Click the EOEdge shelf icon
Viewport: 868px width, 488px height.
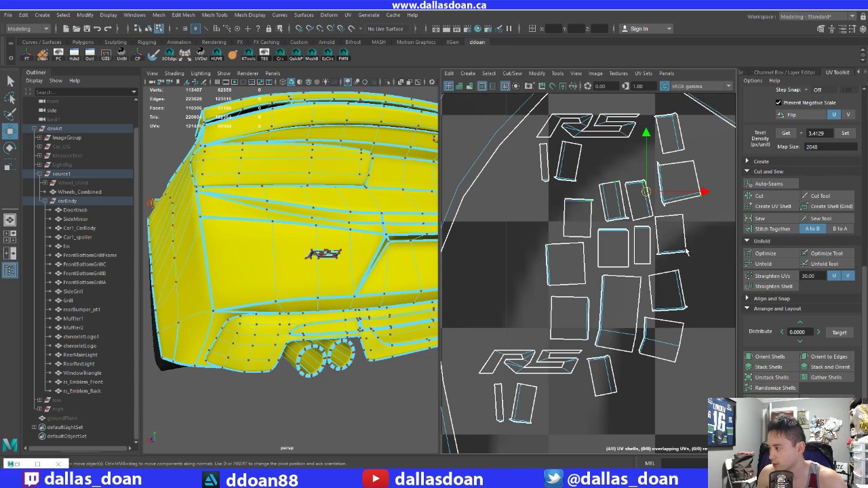point(169,54)
